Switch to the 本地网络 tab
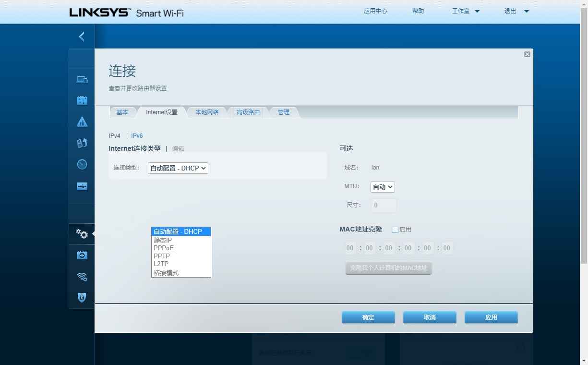Viewport: 588px width, 365px height. [207, 112]
